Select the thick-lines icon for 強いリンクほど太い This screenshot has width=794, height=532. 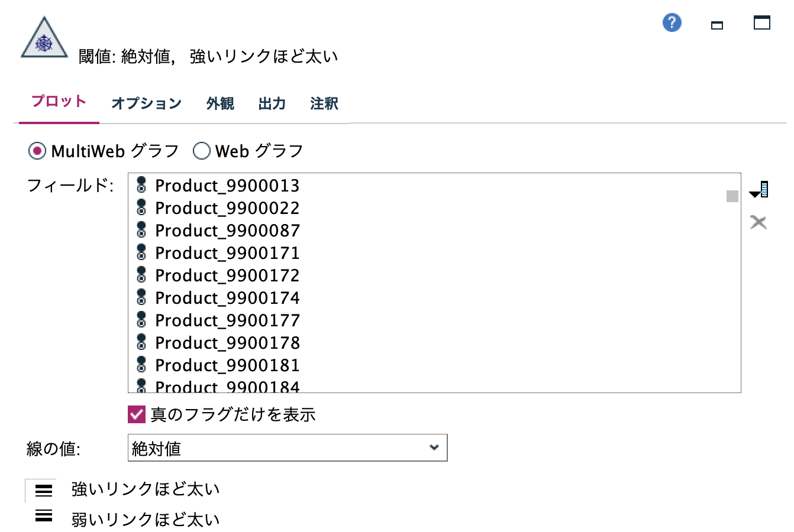[43, 489]
